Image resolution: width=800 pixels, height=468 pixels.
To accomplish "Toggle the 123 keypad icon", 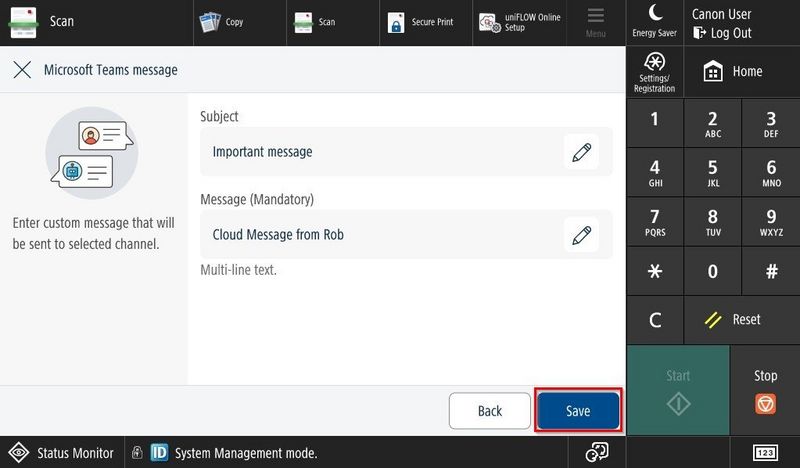I will point(764,453).
